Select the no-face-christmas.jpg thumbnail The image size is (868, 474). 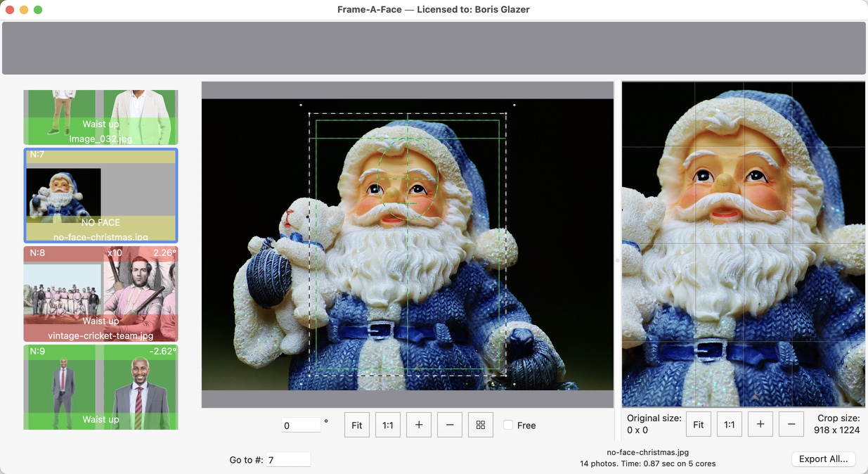tap(101, 195)
